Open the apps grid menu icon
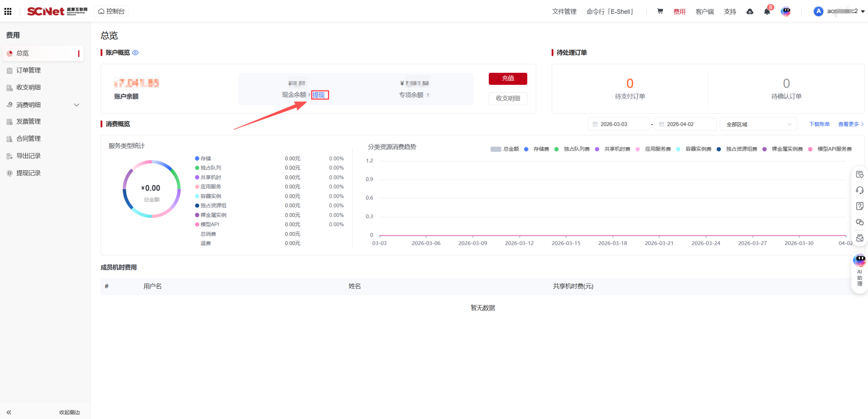The height and width of the screenshot is (419, 868). [8, 12]
